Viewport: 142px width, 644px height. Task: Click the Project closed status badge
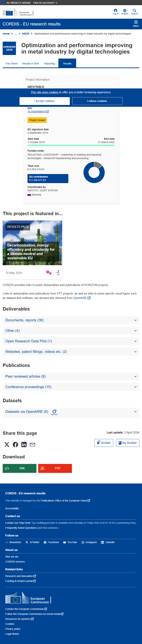tap(37, 120)
